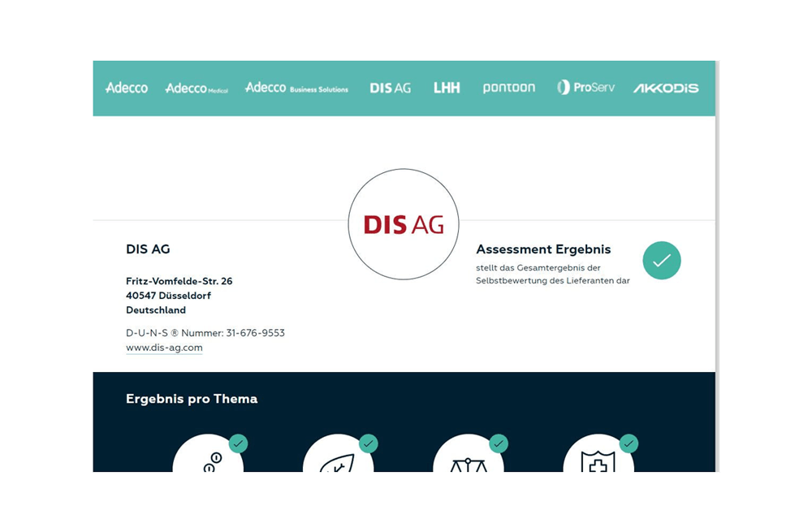Click the ProServ brand logo
Image resolution: width=812 pixels, height=532 pixels.
(x=585, y=87)
